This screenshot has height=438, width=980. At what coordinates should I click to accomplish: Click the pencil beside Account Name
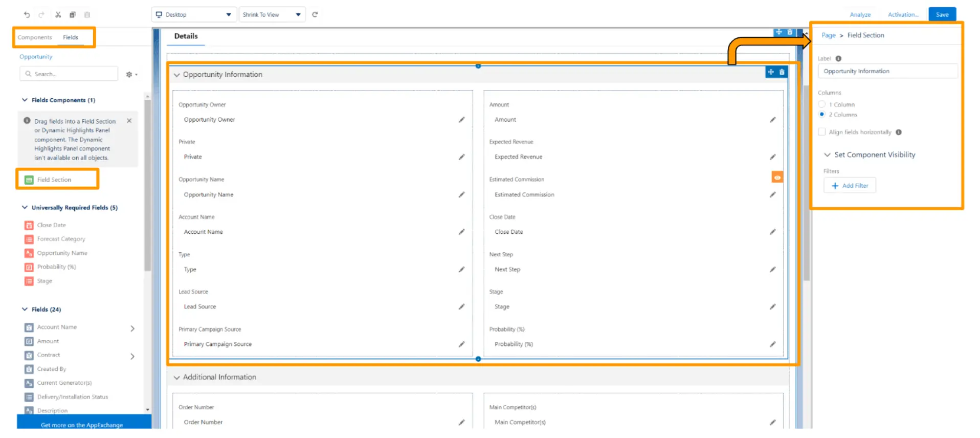pyautogui.click(x=461, y=232)
